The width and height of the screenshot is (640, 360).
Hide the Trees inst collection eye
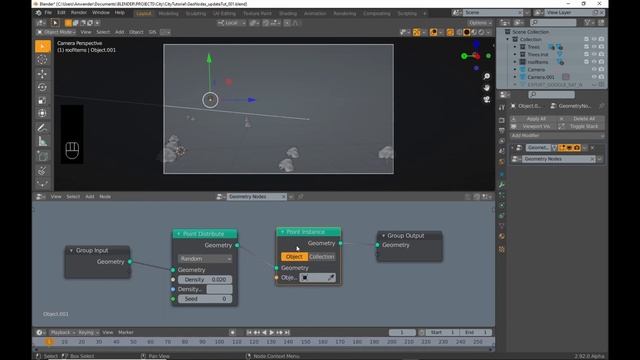(594, 54)
